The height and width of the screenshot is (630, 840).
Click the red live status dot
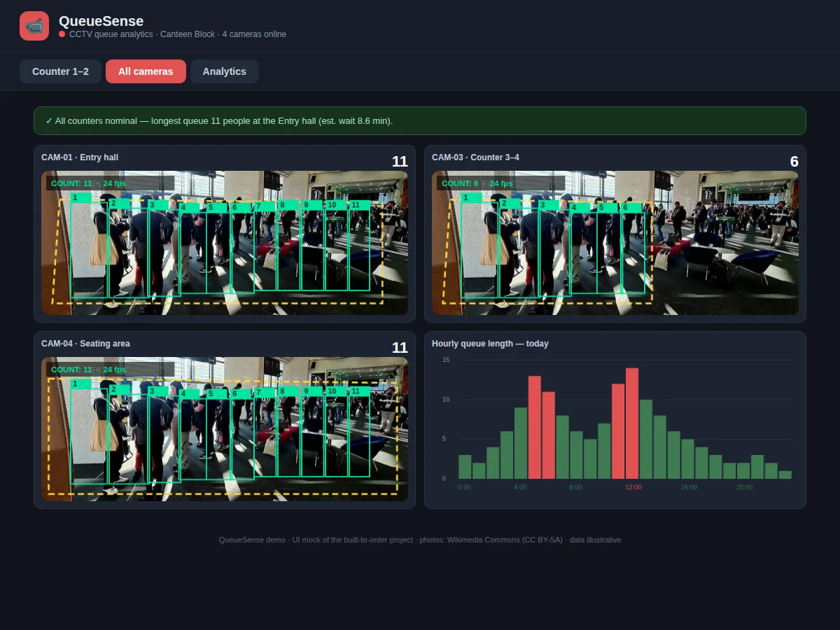click(x=62, y=34)
